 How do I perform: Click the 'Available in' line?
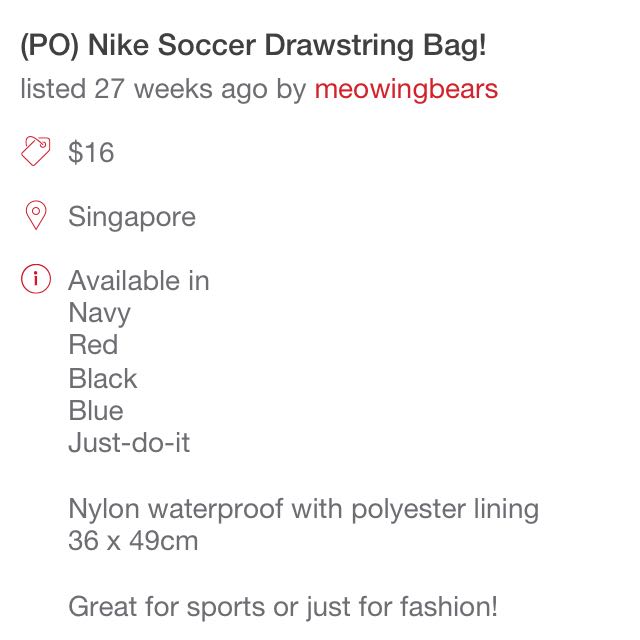tap(139, 281)
